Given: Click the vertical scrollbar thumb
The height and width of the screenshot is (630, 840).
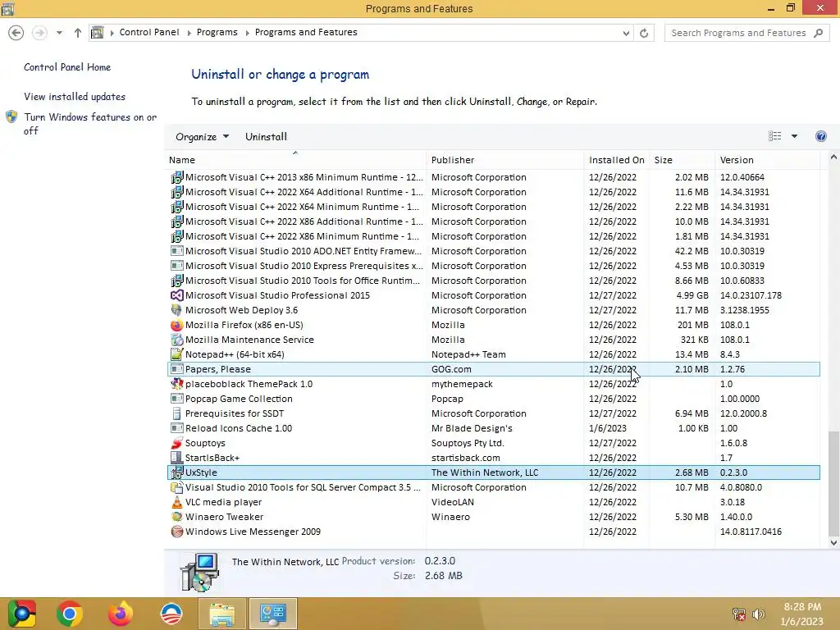Looking at the screenshot, I should pyautogui.click(x=833, y=483).
